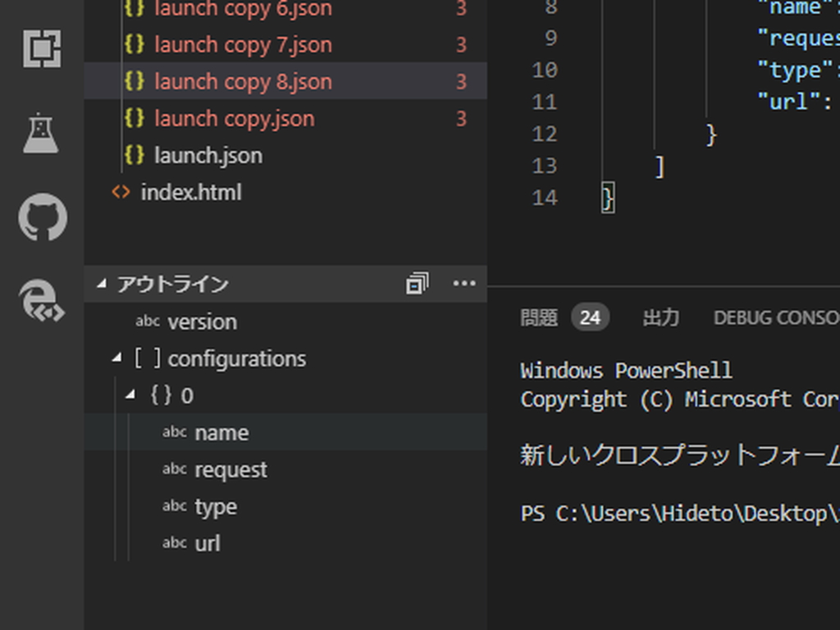Collapse the configurations node in outline
Screen dimensions: 840x630
click(116, 358)
